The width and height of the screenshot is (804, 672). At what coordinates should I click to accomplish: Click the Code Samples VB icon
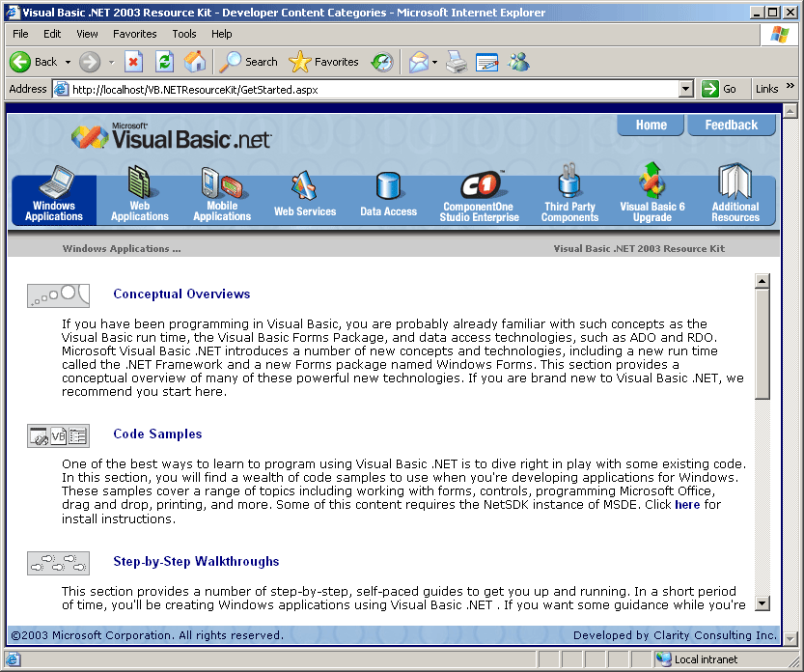tap(58, 436)
